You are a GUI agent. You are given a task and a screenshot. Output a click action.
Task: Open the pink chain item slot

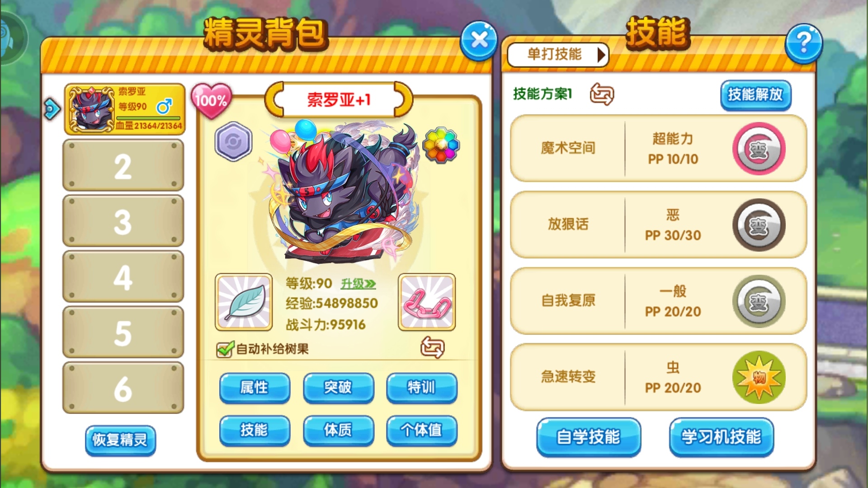(x=427, y=302)
